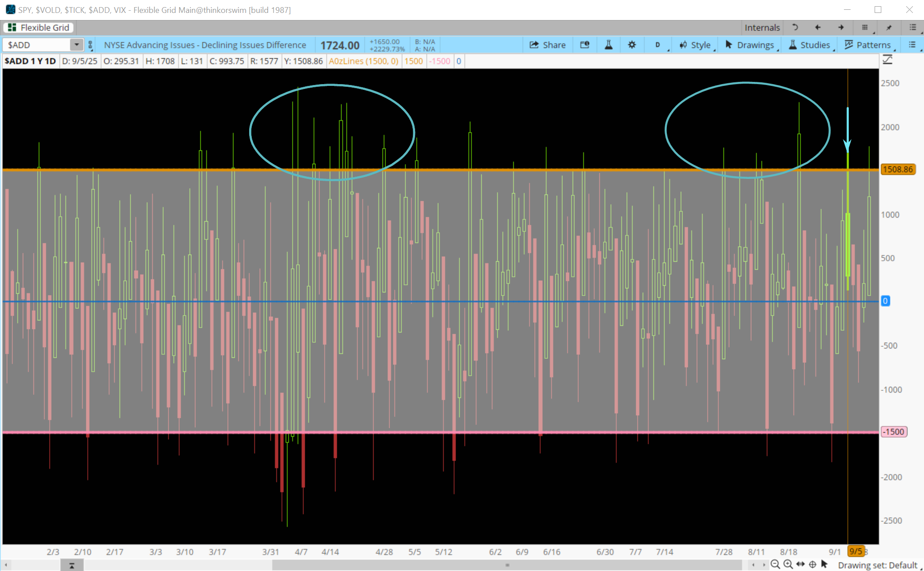Click the symbol link icon beside $ADD
924x571 pixels.
(90, 45)
